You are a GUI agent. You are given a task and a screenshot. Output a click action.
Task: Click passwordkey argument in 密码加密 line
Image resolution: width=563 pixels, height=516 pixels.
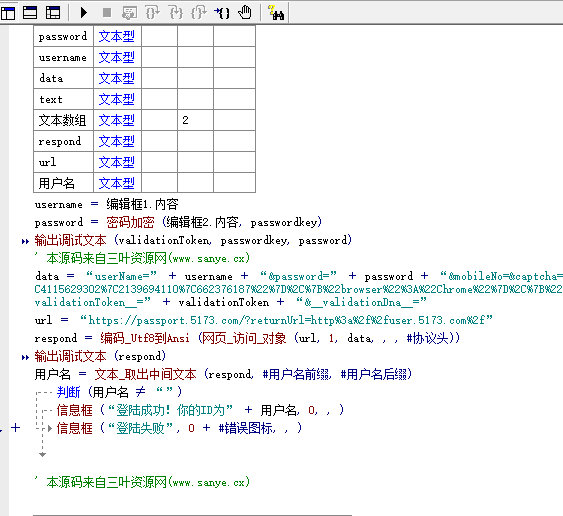coord(283,223)
